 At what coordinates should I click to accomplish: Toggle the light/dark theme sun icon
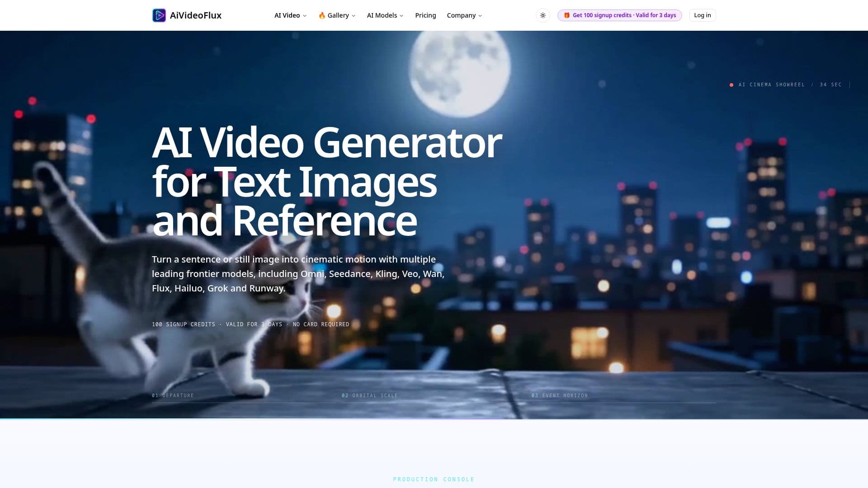pos(543,15)
